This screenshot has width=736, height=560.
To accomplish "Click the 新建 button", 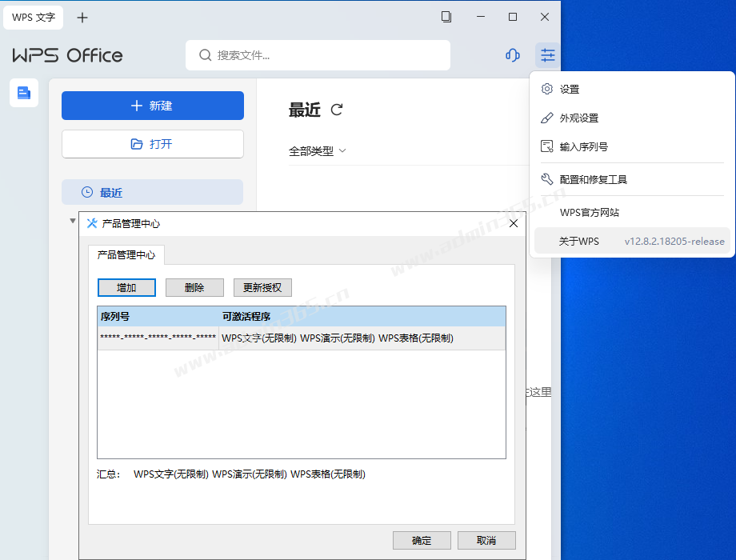I will click(153, 106).
